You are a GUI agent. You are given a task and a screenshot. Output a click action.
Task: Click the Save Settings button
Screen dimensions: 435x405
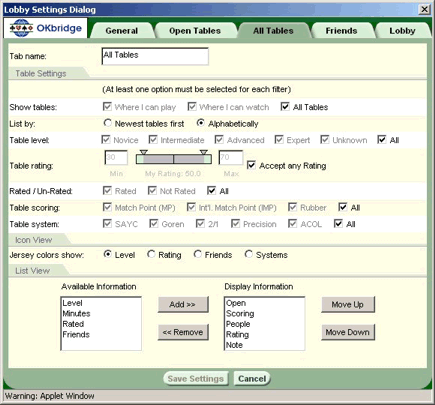(196, 379)
